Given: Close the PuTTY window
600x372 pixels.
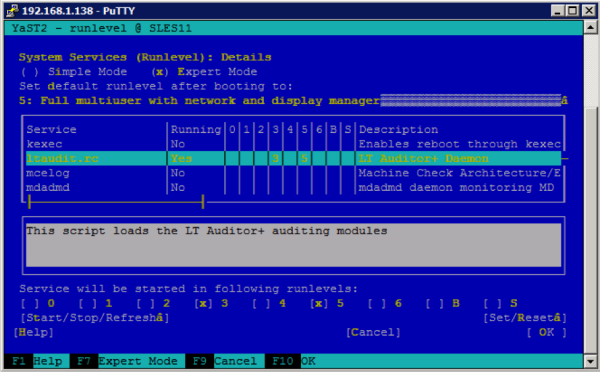Looking at the screenshot, I should click(x=589, y=10).
